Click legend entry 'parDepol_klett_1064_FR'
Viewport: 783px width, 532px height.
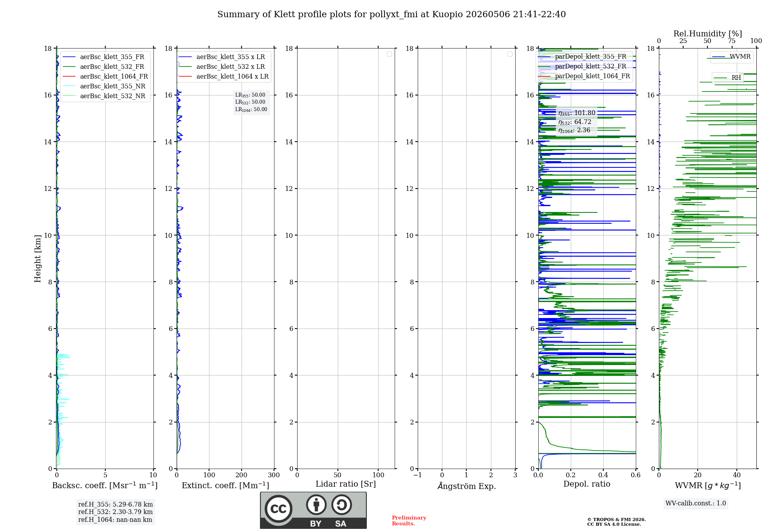tap(593, 76)
